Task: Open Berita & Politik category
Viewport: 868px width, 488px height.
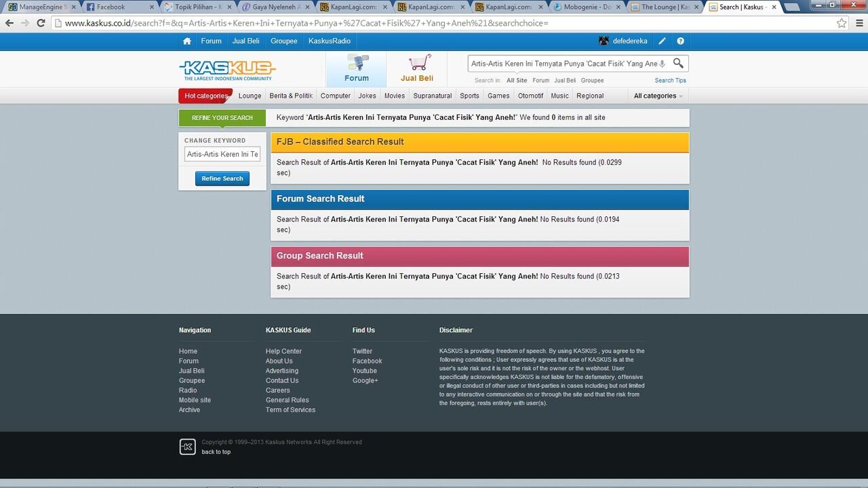Action: 291,96
